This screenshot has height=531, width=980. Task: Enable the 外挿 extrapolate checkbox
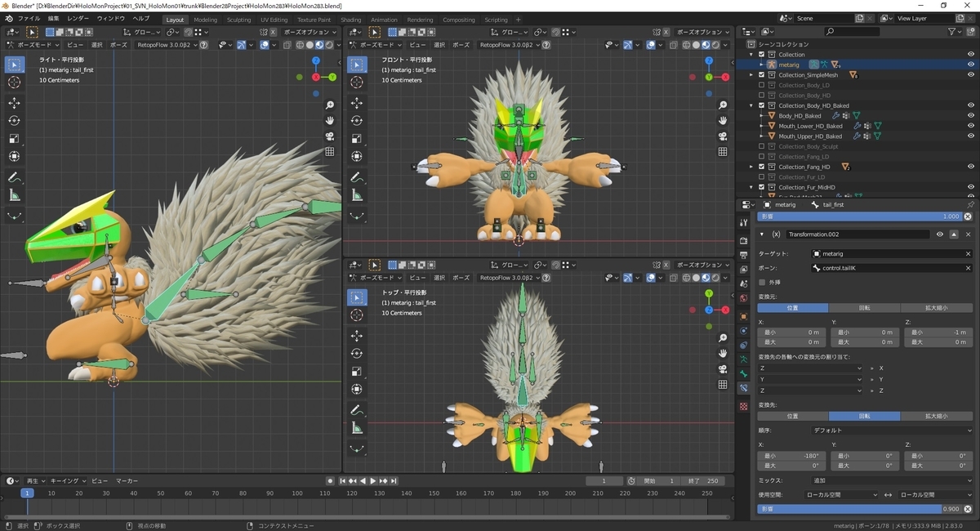(x=763, y=282)
